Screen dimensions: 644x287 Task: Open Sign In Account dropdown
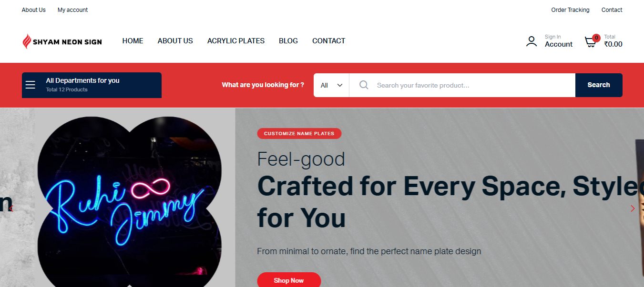(x=559, y=41)
